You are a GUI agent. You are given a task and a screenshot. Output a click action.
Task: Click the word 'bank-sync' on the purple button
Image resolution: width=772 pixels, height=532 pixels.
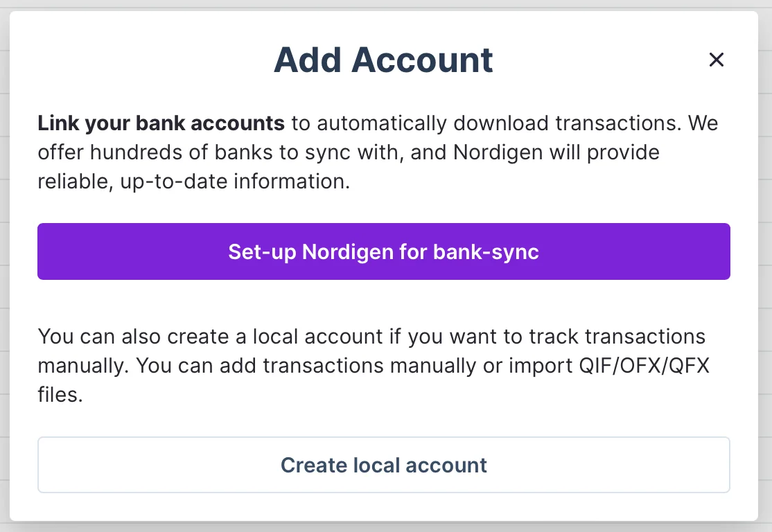(486, 251)
